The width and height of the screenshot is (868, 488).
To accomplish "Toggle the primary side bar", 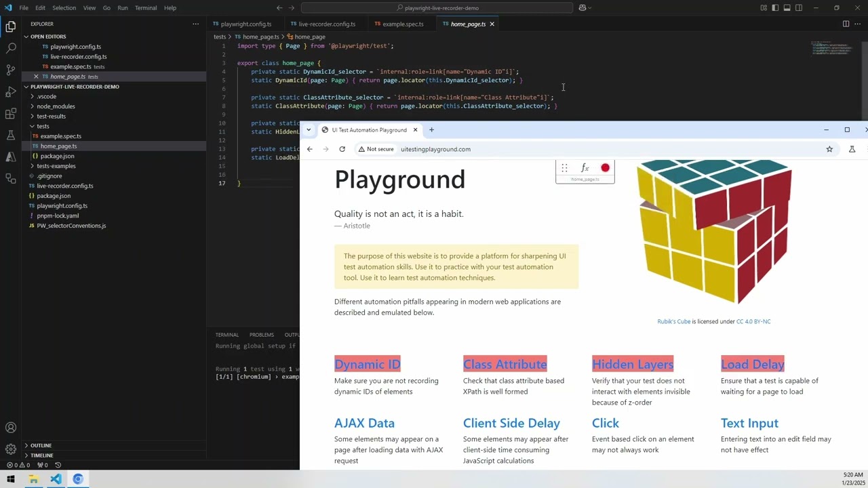I will tap(775, 8).
